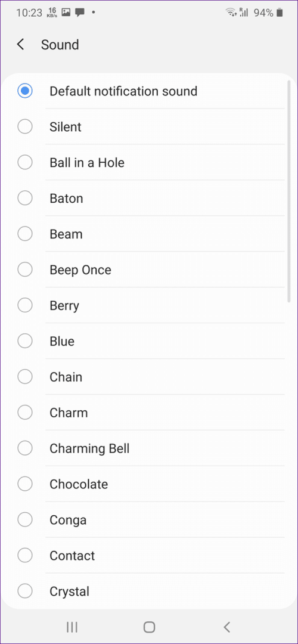The image size is (298, 644).
Task: Tap the battery icon in status bar
Action: pyautogui.click(x=280, y=13)
